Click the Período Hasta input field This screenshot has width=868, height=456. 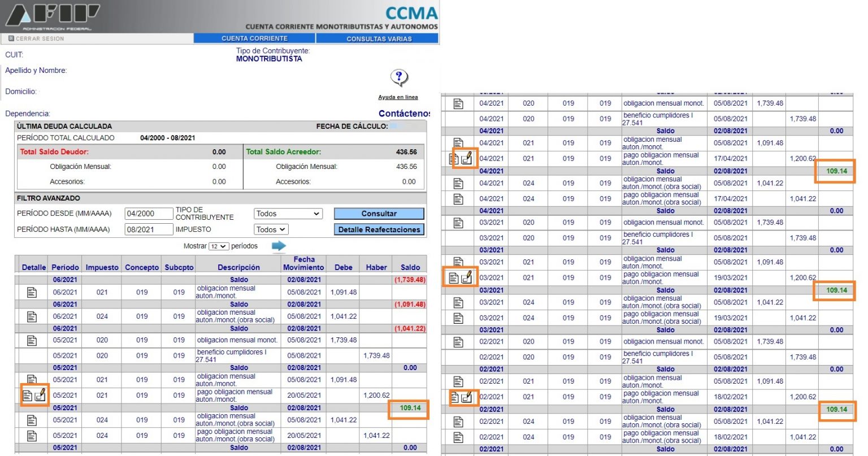(149, 229)
